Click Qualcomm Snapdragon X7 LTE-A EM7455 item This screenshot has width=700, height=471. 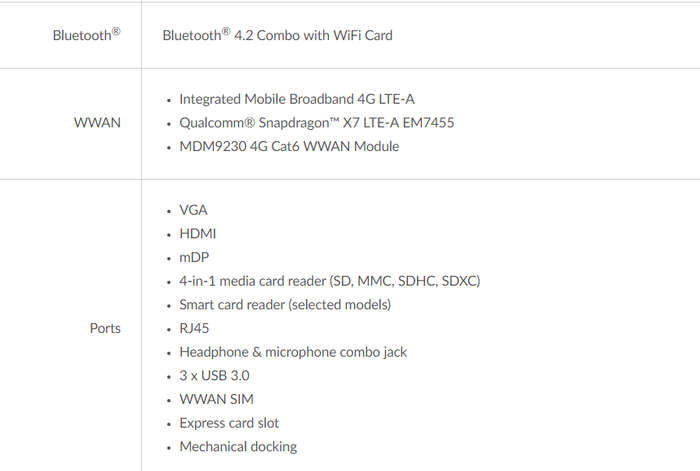tap(317, 122)
